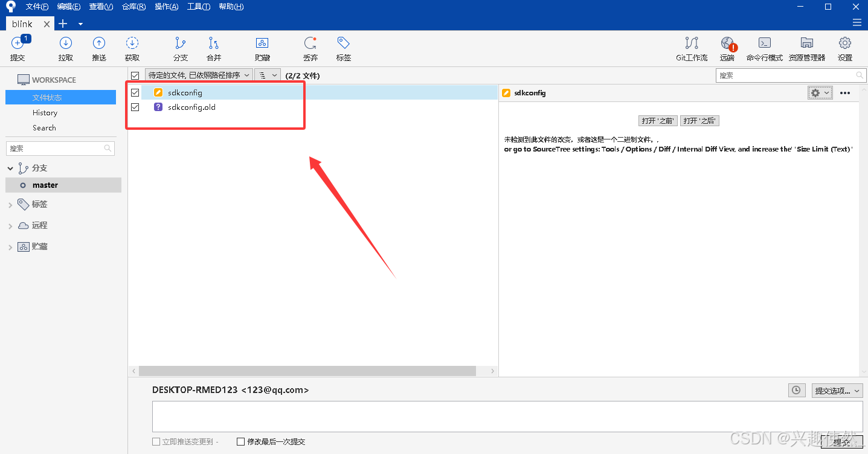Screen dimensions: 868x454
Task: Click the Pull (拉取) toolbar icon
Action: pyautogui.click(x=66, y=43)
